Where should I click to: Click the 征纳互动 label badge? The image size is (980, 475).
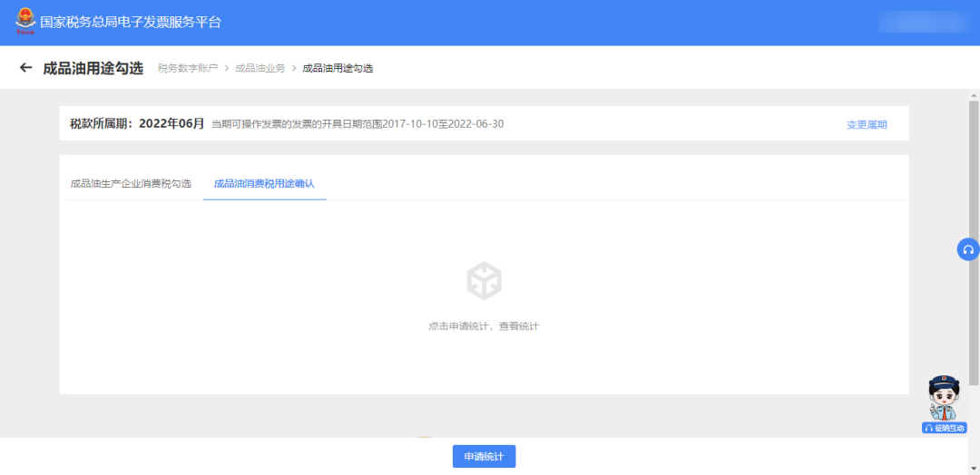(945, 428)
